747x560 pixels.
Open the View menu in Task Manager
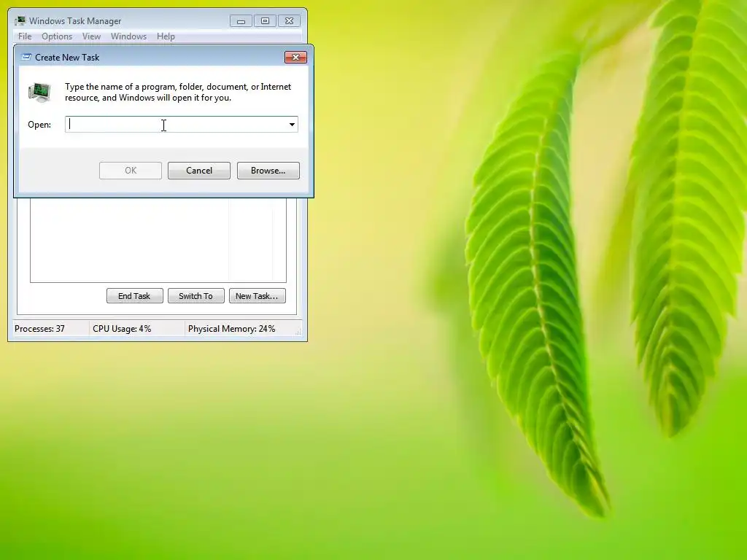(91, 36)
